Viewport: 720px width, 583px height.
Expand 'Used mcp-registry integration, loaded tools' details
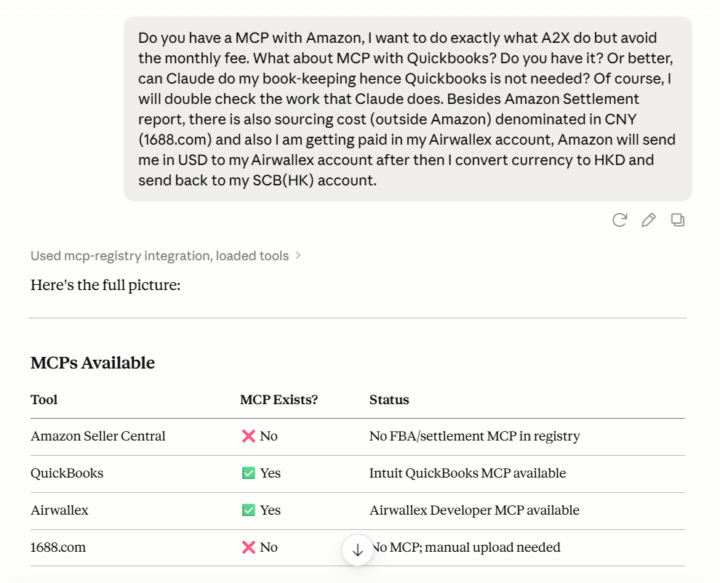pos(165,256)
